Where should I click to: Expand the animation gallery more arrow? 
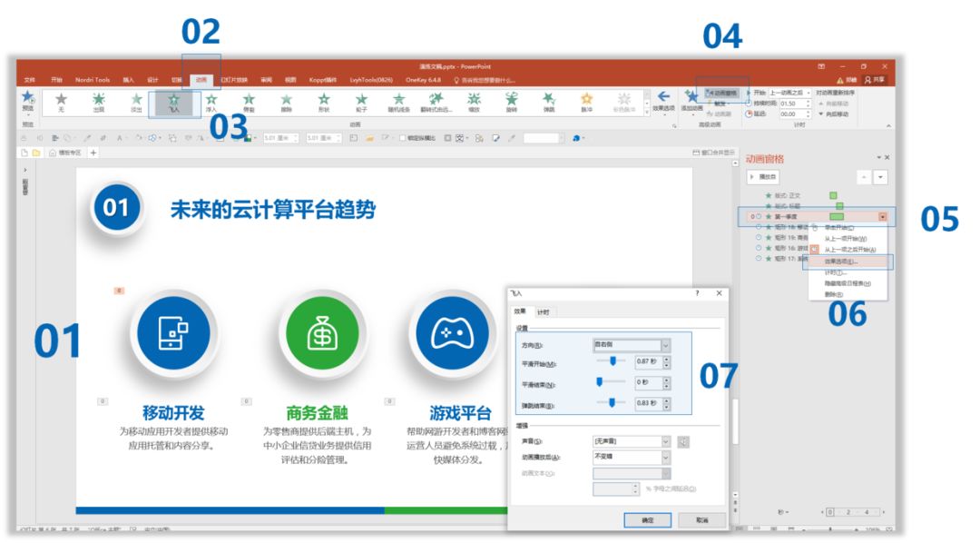pos(647,112)
